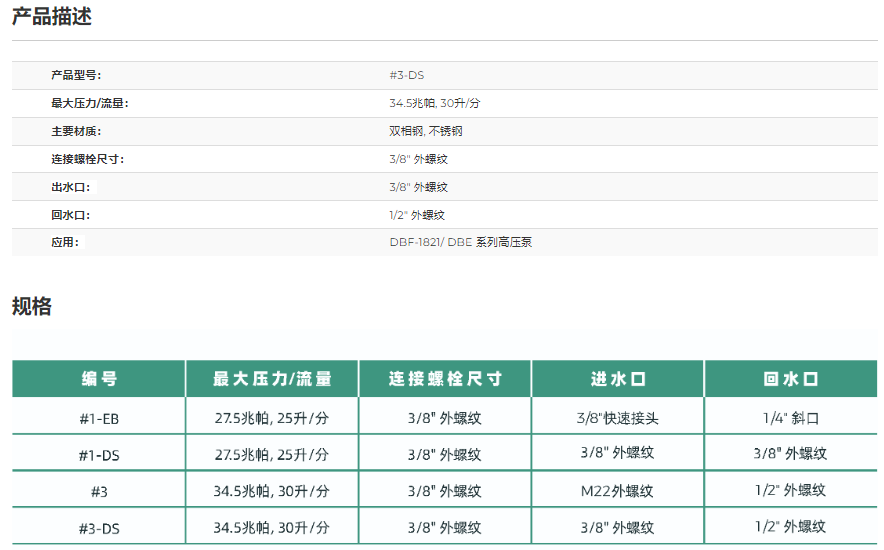
Task: Click the 最大压力/流量 table column header
Action: click(271, 379)
